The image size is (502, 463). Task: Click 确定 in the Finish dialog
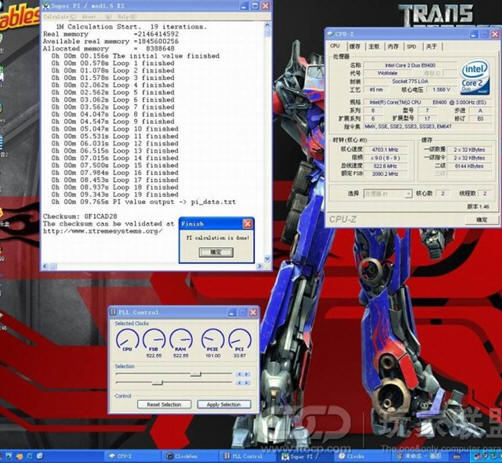point(216,252)
